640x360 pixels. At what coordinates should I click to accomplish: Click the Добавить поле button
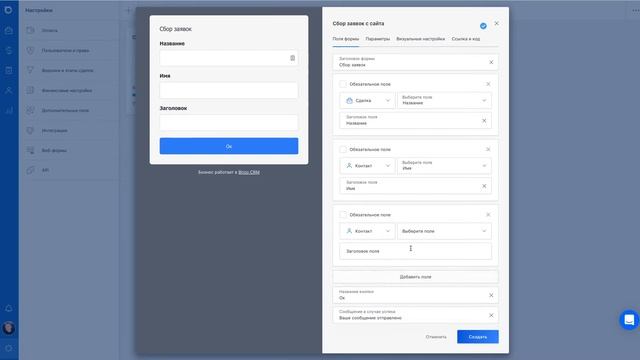pos(416,277)
